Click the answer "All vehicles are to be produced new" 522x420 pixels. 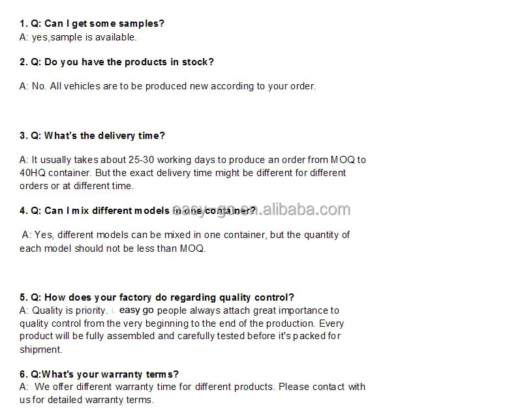(x=168, y=86)
